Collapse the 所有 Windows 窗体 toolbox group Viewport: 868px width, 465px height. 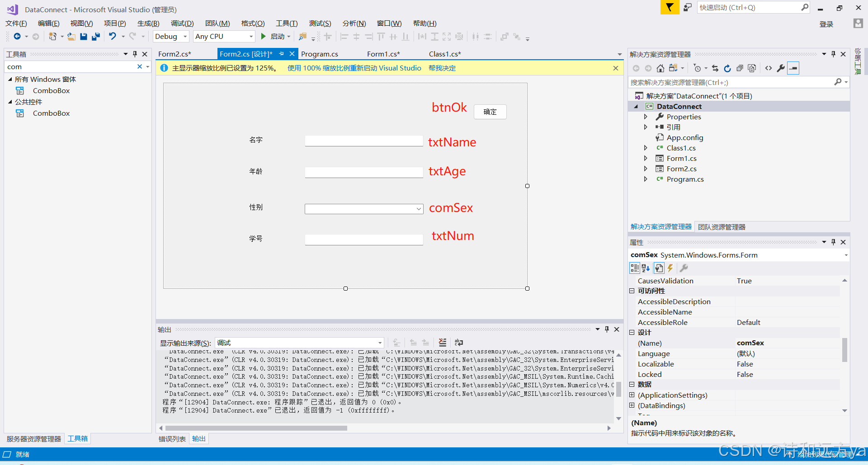(10, 79)
